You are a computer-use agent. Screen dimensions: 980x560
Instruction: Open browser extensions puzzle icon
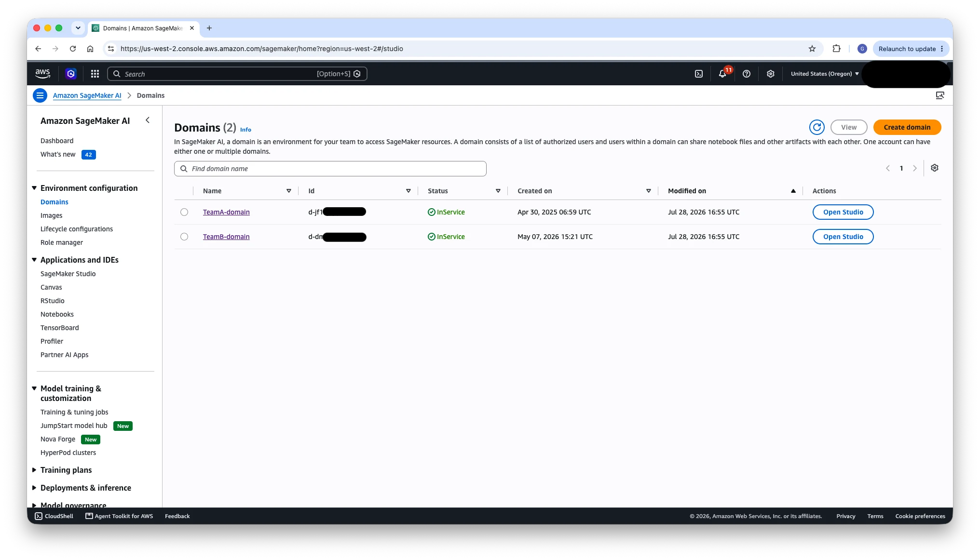[837, 49]
